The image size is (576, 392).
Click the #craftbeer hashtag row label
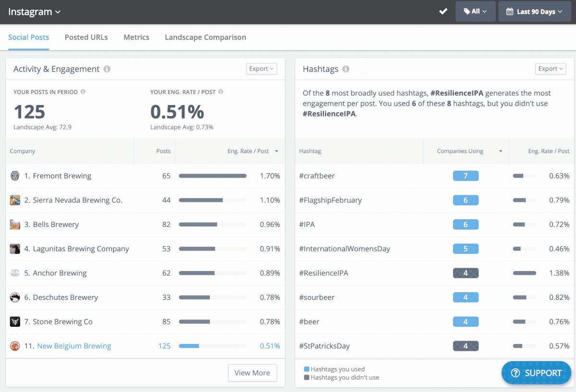317,176
